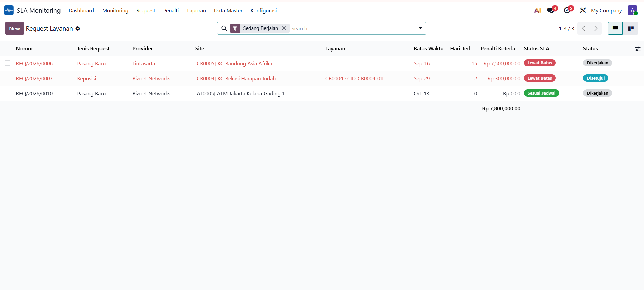The width and height of the screenshot is (644, 290).
Task: Go to next page of records
Action: click(x=596, y=29)
